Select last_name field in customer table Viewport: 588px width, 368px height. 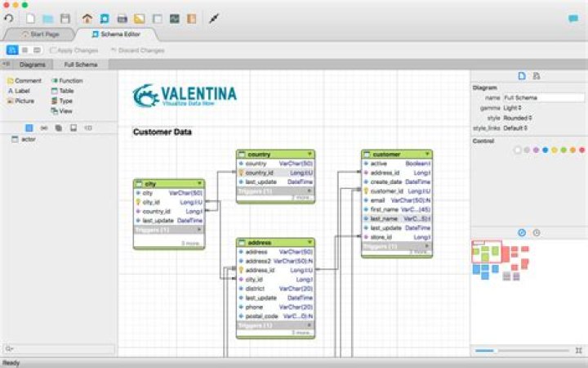pos(397,218)
